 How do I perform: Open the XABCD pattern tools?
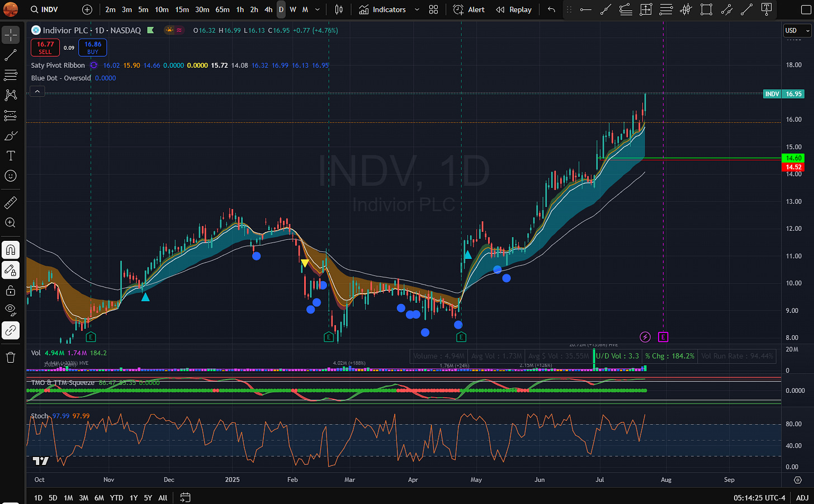11,95
